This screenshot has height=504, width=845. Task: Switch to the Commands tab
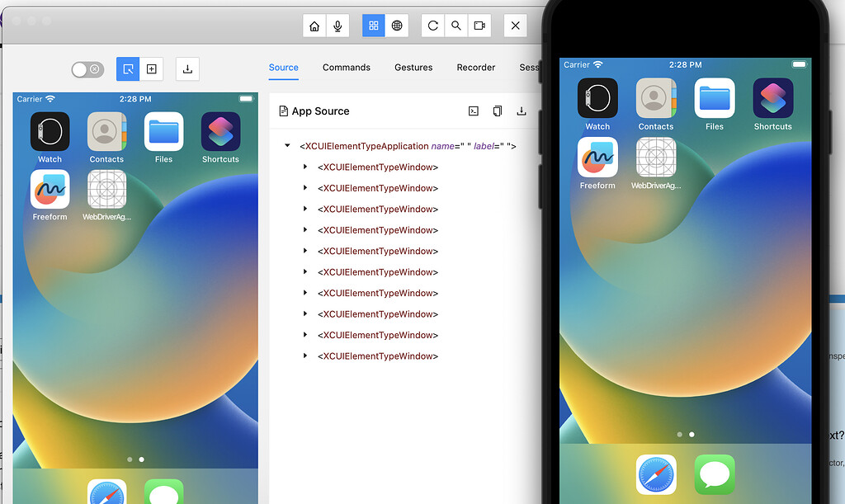click(x=346, y=68)
